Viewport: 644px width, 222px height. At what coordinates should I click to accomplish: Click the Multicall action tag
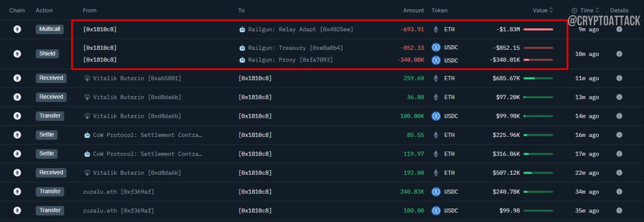[50, 29]
